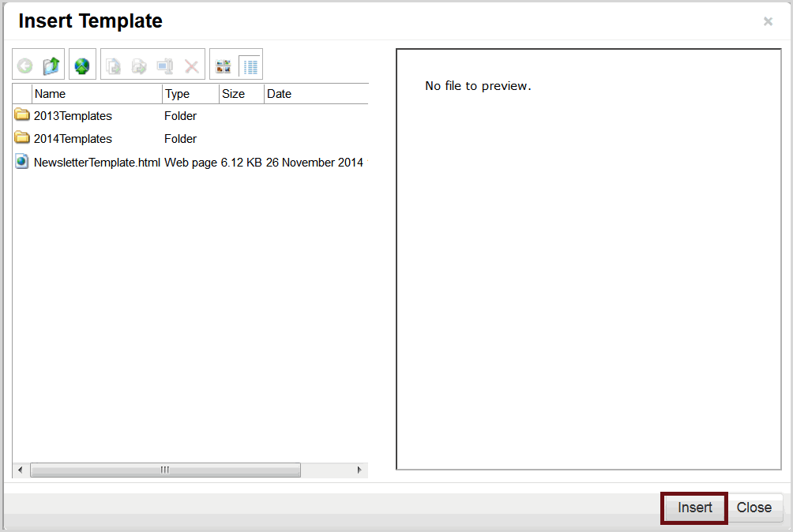Click the Move file toolbar icon
The image size is (793, 532).
click(139, 66)
